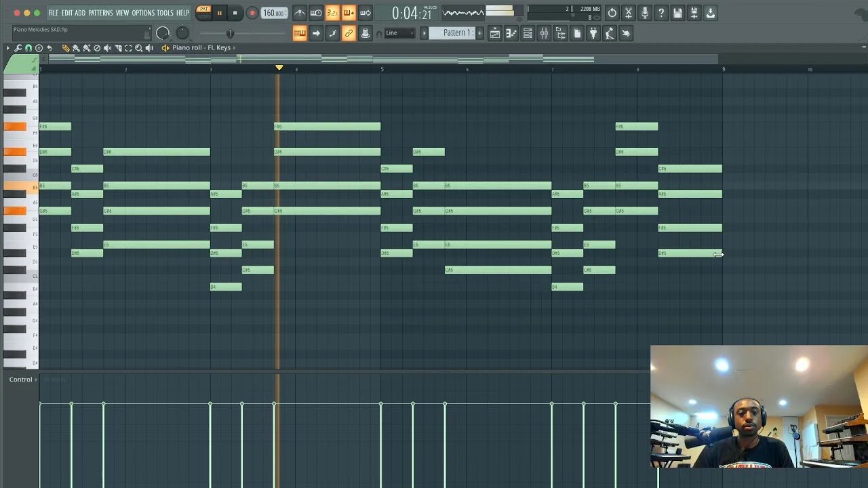Open the HELP menu

(x=182, y=13)
